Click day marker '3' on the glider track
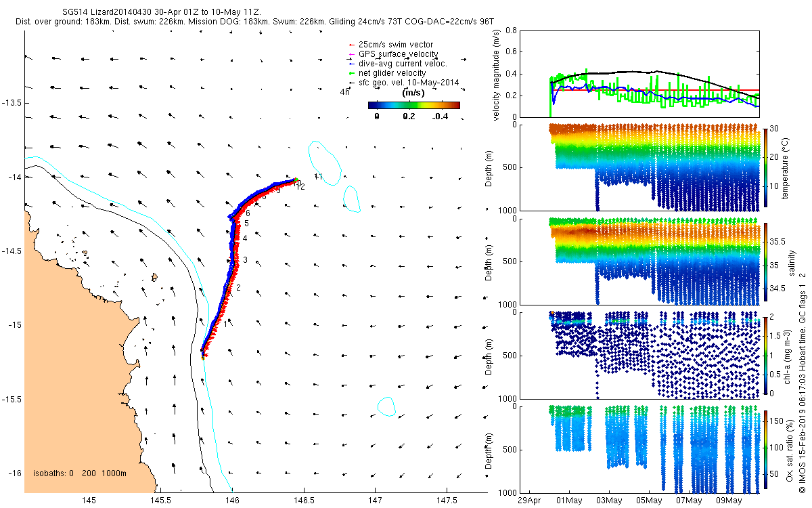812x508 pixels. 246,260
